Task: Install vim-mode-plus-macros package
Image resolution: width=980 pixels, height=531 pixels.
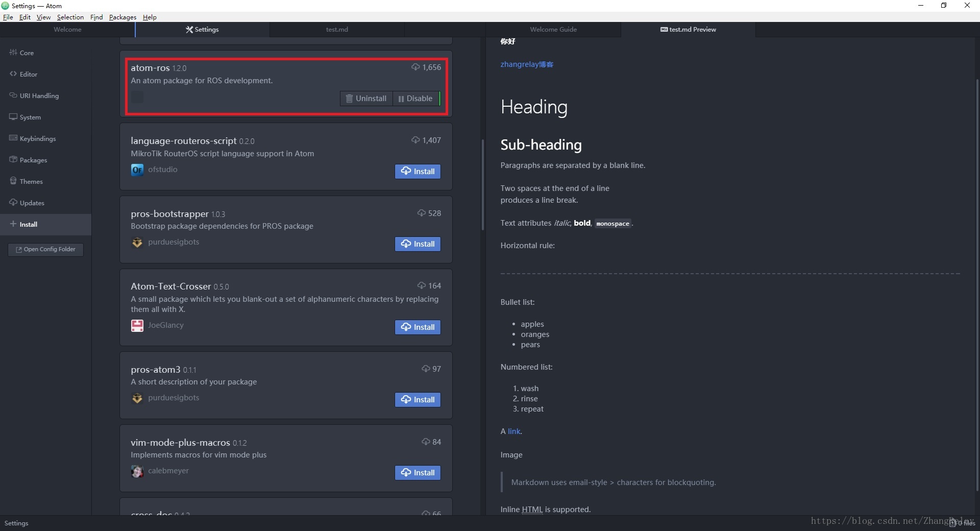Action: click(418, 473)
